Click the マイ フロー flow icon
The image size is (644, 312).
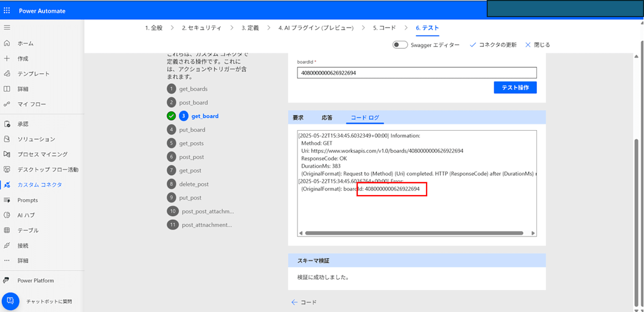coord(7,104)
